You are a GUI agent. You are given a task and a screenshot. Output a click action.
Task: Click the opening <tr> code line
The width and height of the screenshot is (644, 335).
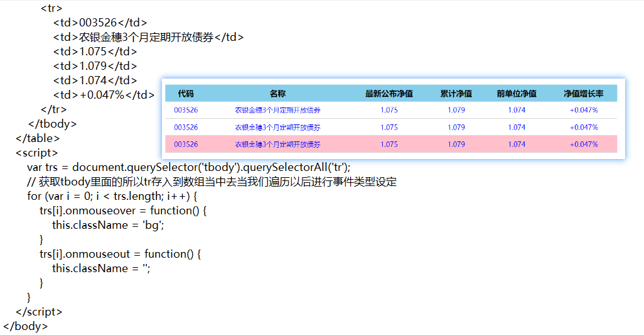pyautogui.click(x=51, y=8)
